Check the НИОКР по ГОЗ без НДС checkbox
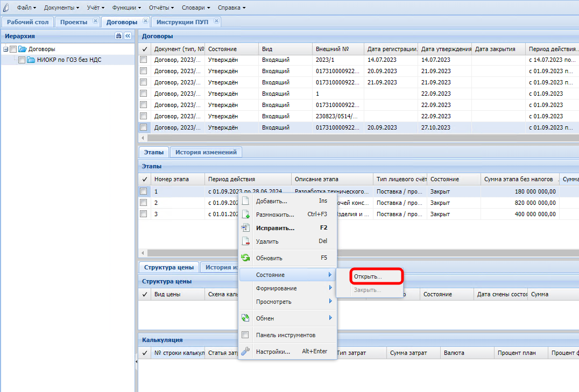The width and height of the screenshot is (579, 392). pyautogui.click(x=22, y=60)
